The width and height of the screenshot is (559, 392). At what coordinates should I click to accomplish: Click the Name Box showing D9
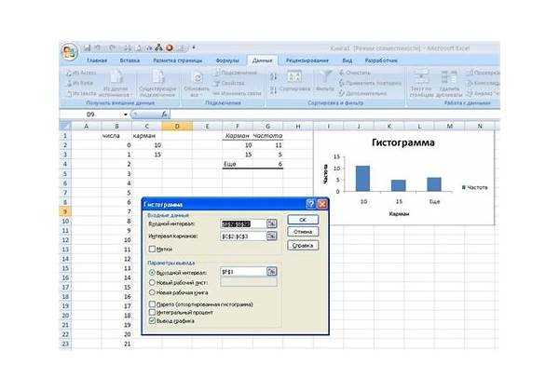[x=91, y=115]
